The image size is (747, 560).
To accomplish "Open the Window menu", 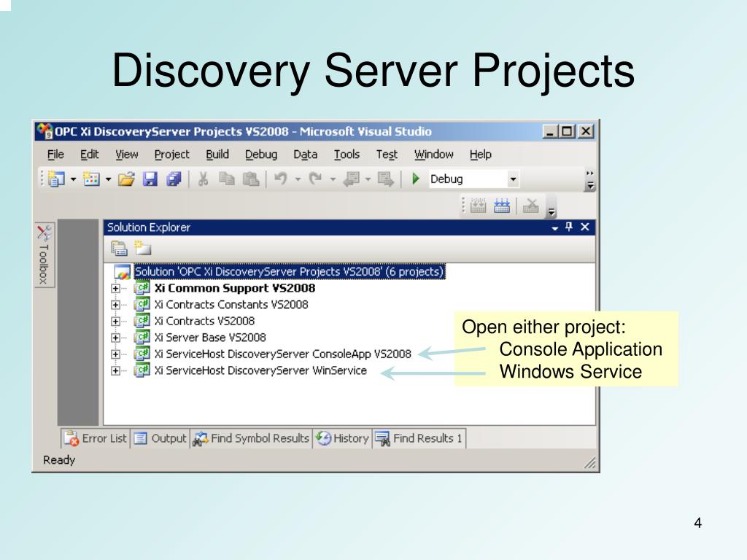I will tap(433, 155).
